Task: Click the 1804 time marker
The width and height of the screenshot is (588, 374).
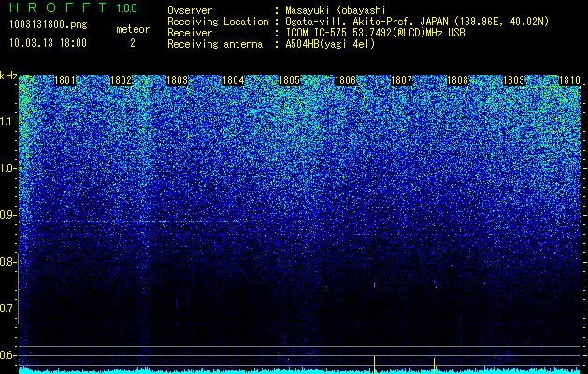Action: 233,80
